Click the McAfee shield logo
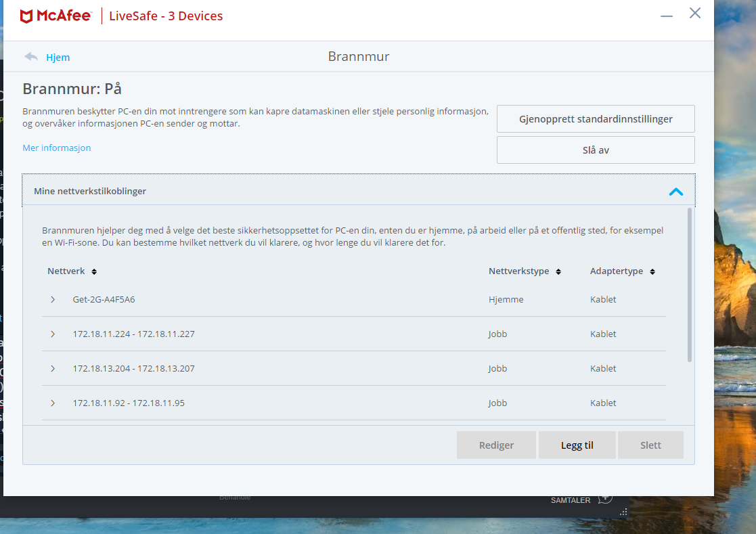This screenshot has height=534, width=756. pyautogui.click(x=26, y=16)
